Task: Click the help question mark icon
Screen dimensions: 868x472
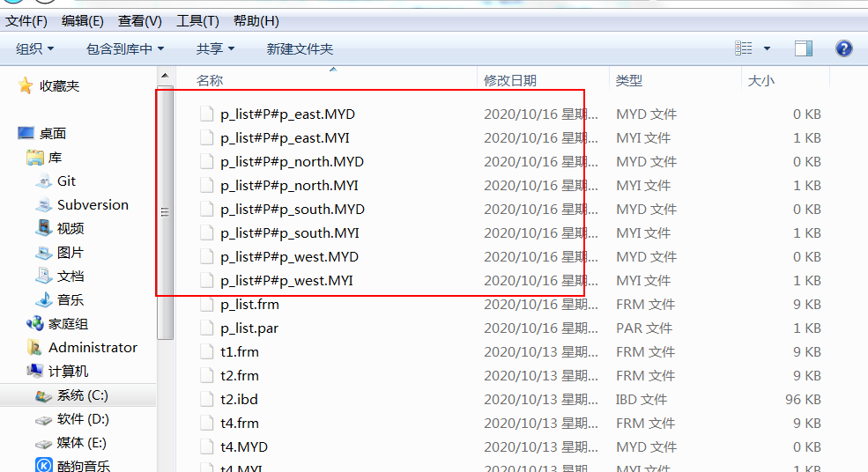Action: coord(843,48)
